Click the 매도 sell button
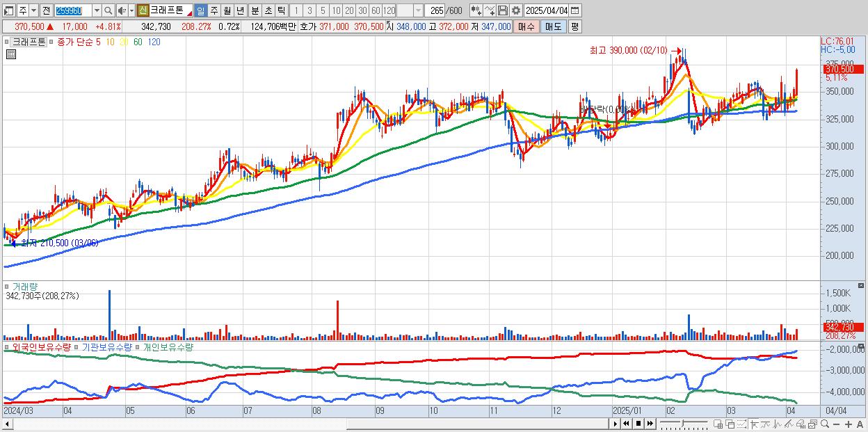Viewport: 868px width, 432px height. point(554,26)
